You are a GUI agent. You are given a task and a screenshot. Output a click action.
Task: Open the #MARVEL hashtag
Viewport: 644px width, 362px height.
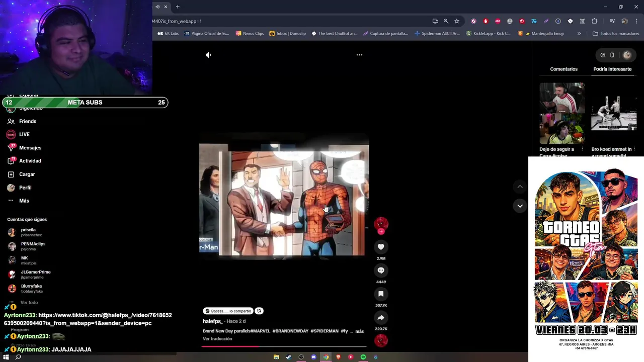(260, 331)
